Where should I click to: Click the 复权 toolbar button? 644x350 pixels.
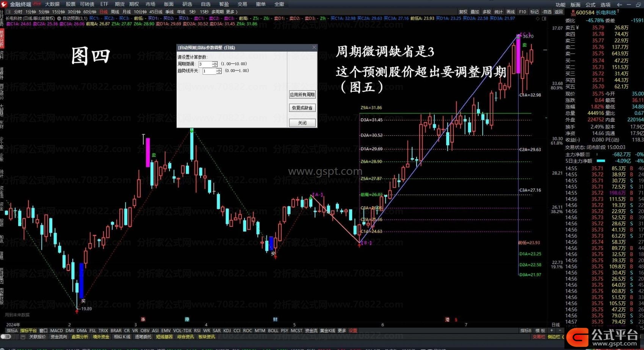coord(463,12)
